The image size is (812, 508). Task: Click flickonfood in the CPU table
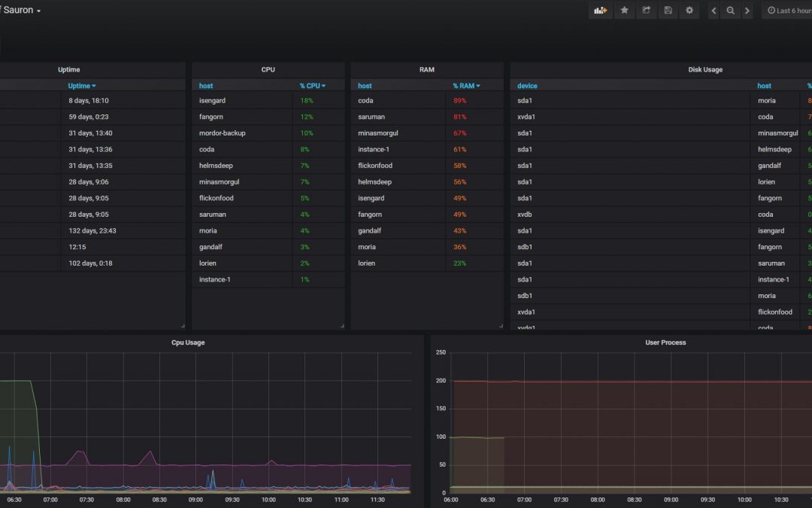(216, 198)
